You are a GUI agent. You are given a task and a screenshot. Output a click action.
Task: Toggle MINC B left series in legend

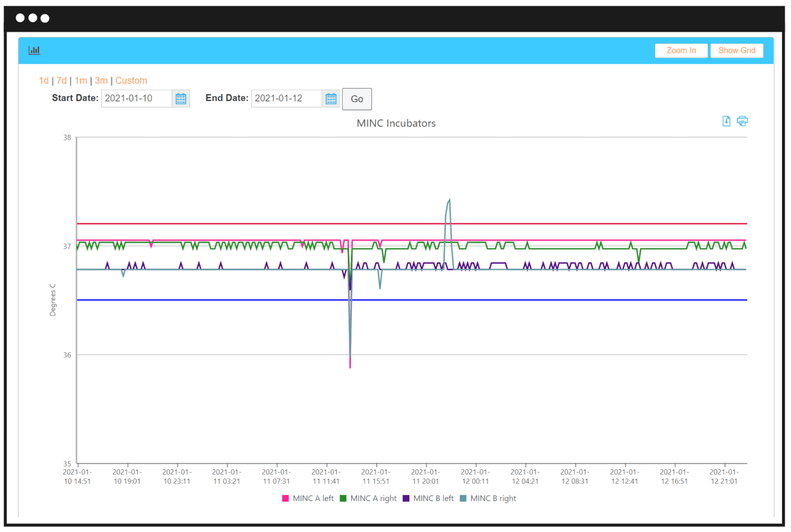[x=428, y=498]
